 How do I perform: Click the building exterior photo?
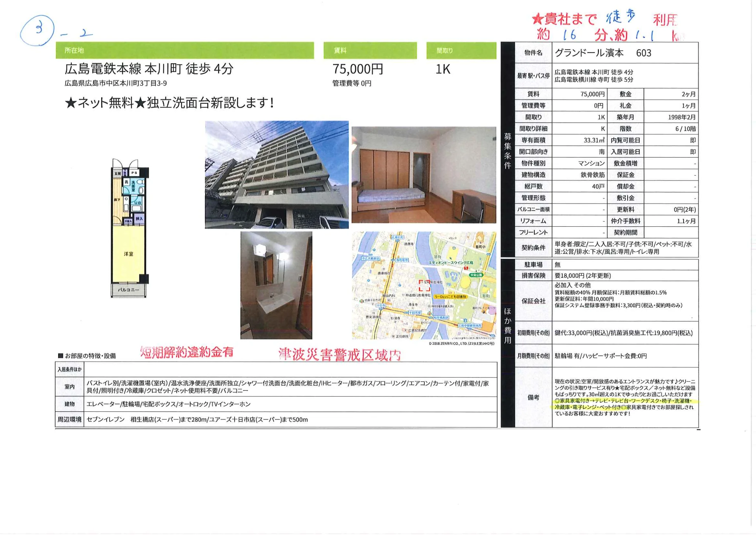[277, 174]
